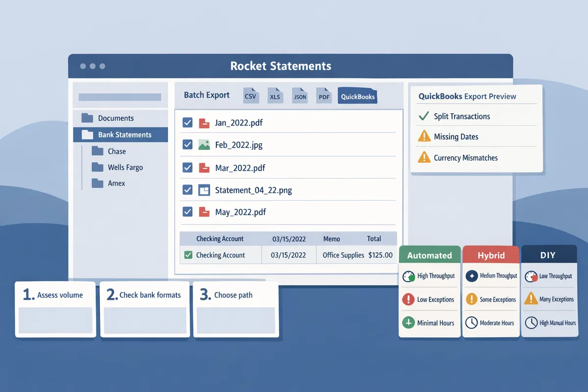This screenshot has width=588, height=392.
Task: Open the Check bank formats step card
Action: 145,309
